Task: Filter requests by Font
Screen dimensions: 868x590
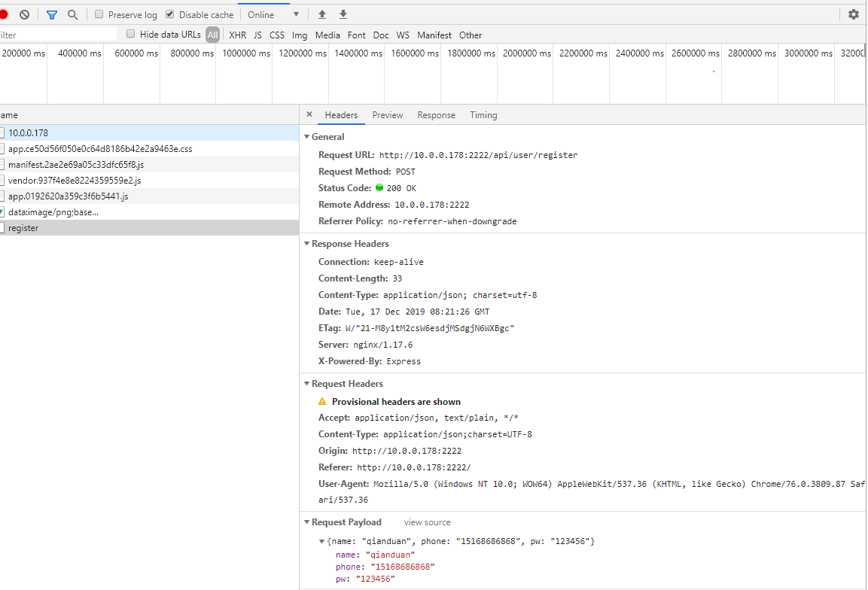Action: (x=357, y=35)
